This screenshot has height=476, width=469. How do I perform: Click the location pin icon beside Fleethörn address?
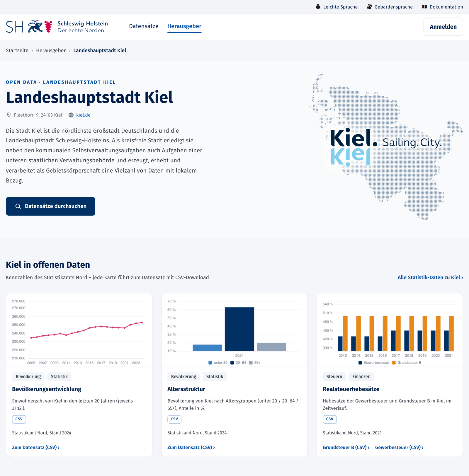coord(9,115)
